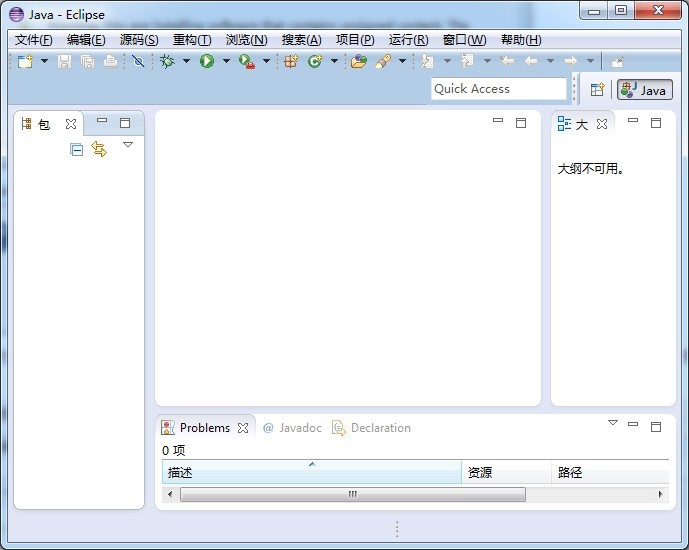Open the Open Perspective dialog icon
The width and height of the screenshot is (689, 550).
(x=598, y=90)
